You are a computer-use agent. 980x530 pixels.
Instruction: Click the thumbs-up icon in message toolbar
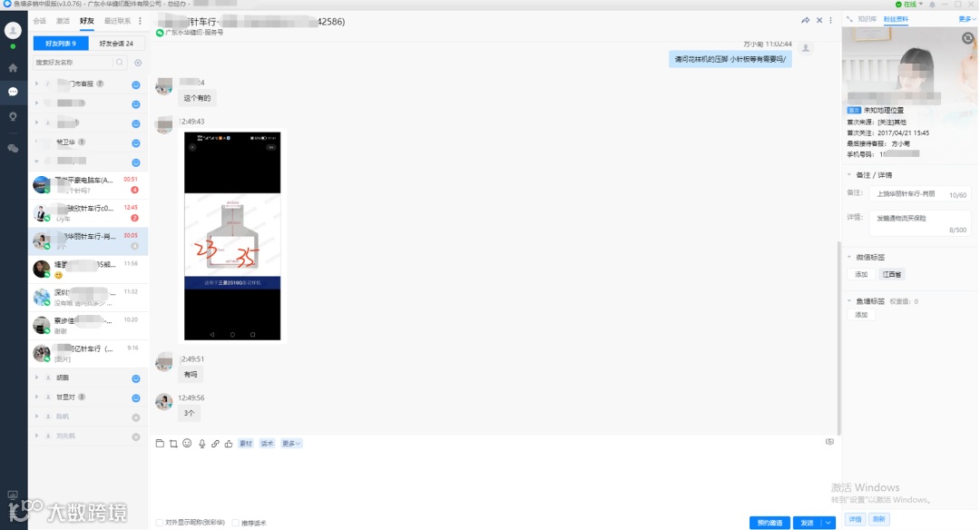pyautogui.click(x=229, y=443)
